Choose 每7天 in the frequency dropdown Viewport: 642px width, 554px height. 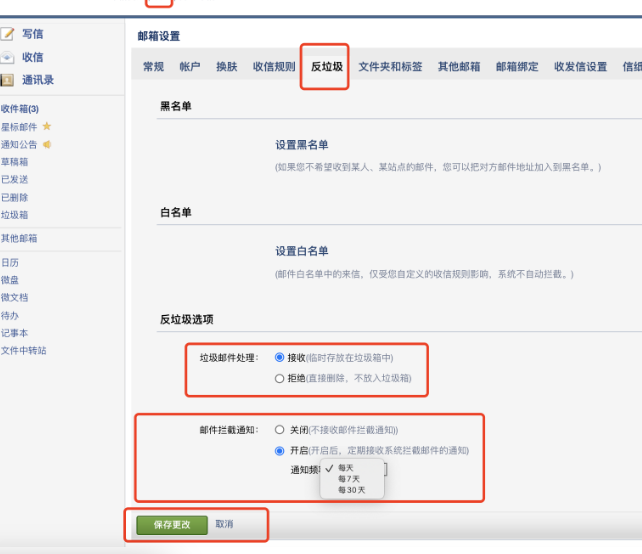pyautogui.click(x=348, y=479)
